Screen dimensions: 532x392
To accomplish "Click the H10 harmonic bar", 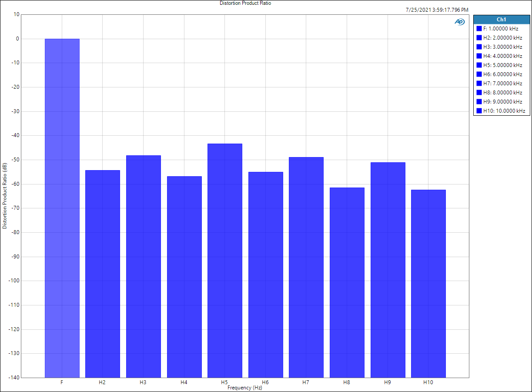I will click(x=428, y=284).
